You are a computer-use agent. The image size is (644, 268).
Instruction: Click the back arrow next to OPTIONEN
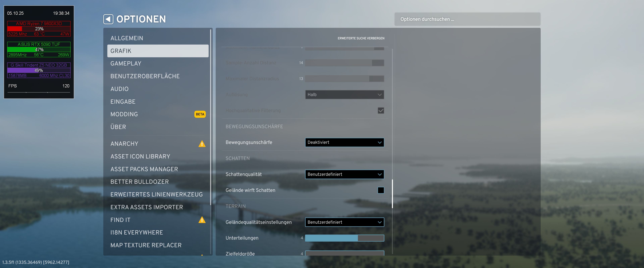coord(108,19)
